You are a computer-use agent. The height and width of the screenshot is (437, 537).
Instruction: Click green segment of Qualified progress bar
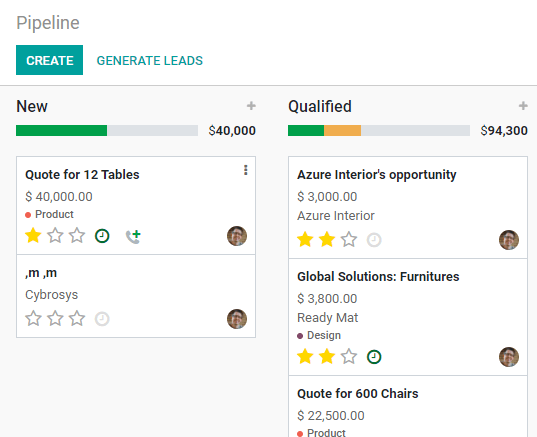306,130
